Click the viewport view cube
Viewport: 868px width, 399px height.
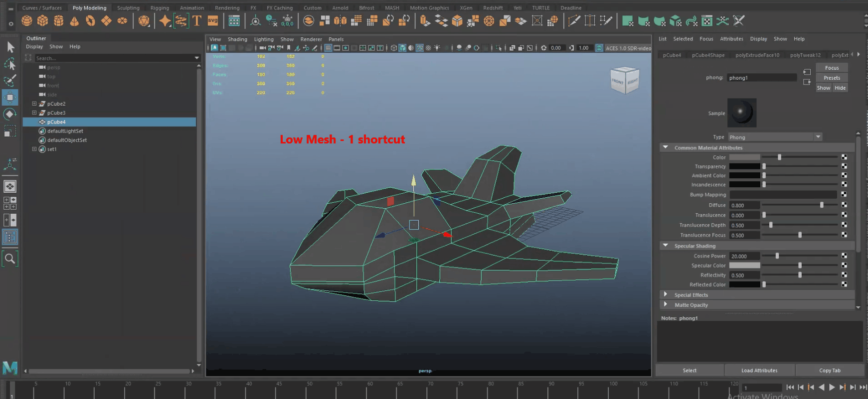click(x=624, y=80)
